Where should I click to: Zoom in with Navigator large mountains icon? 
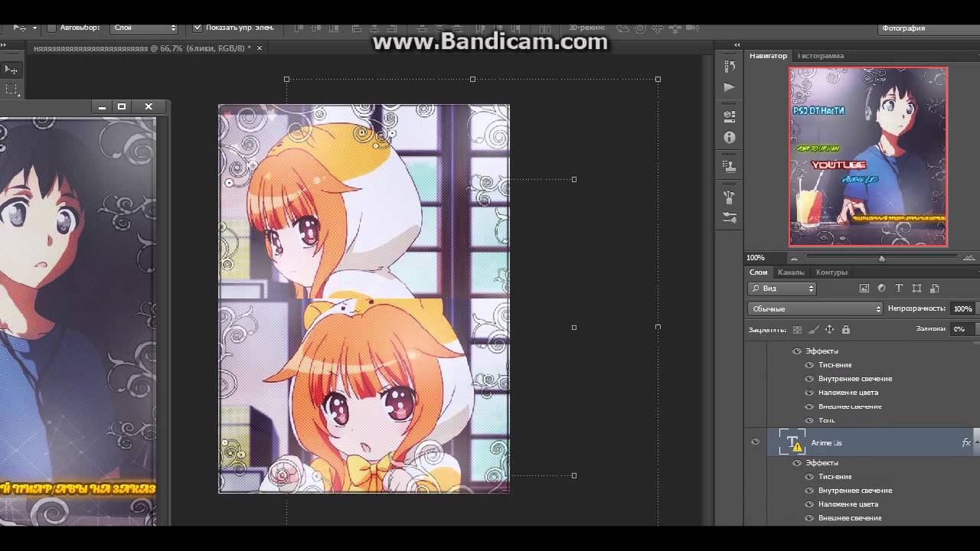(x=971, y=258)
